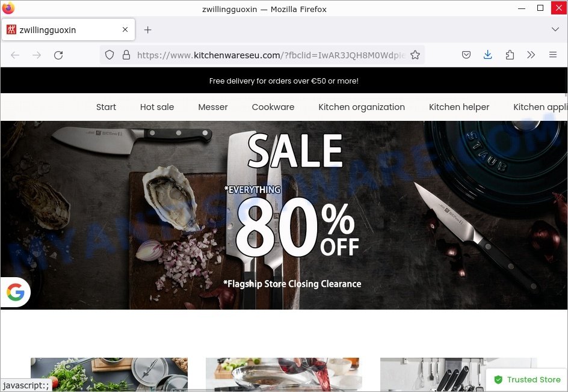Open the Cookware category link

[273, 107]
